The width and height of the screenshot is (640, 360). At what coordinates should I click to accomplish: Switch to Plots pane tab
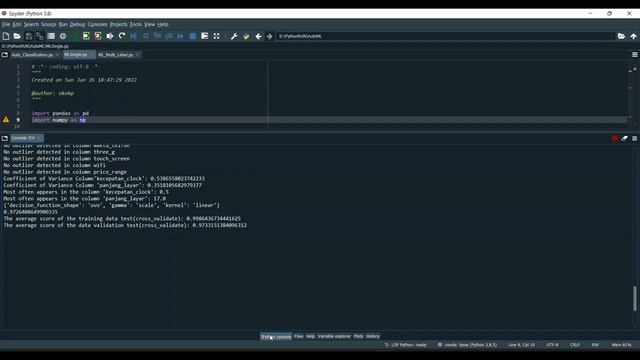pyautogui.click(x=358, y=336)
